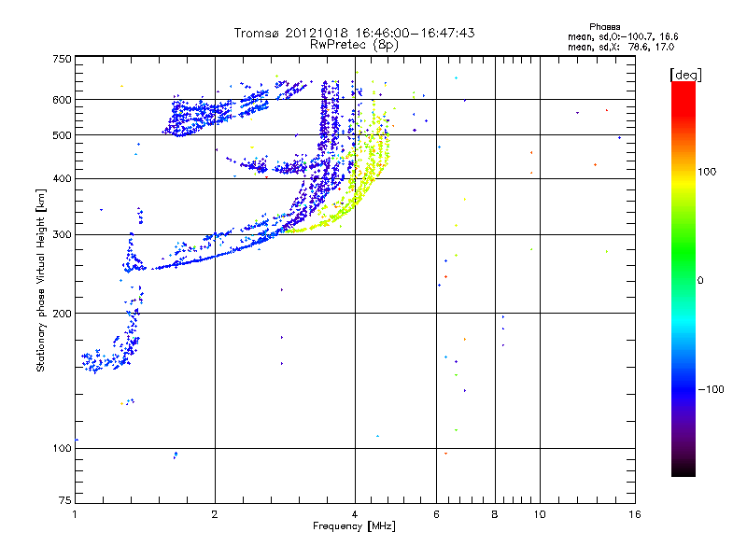Click the 'Stationary phase Virtual Height [km]' axis label
Screen dimensions: 747x560
point(41,281)
